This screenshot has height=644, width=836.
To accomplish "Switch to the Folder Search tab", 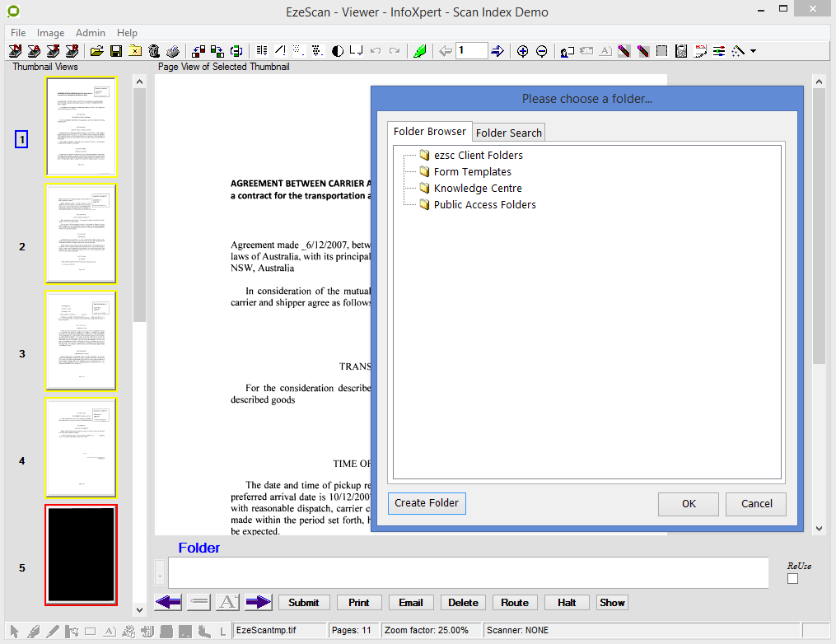I will [508, 133].
